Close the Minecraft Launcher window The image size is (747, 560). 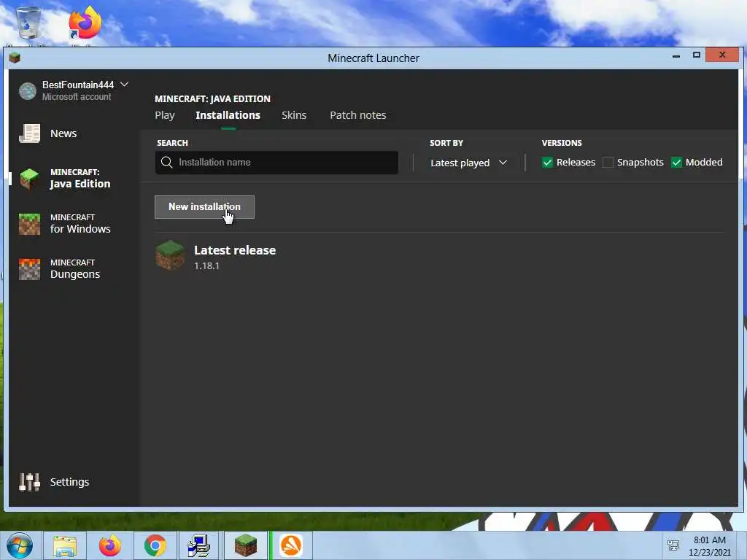point(722,55)
